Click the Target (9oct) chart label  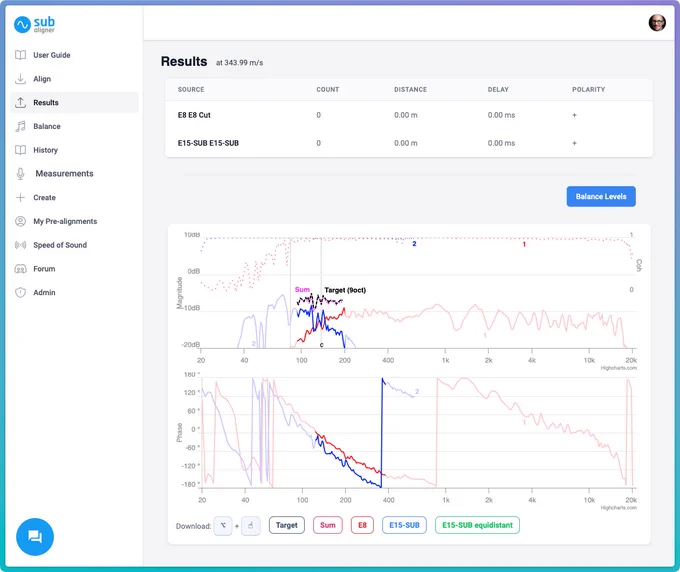coord(345,290)
